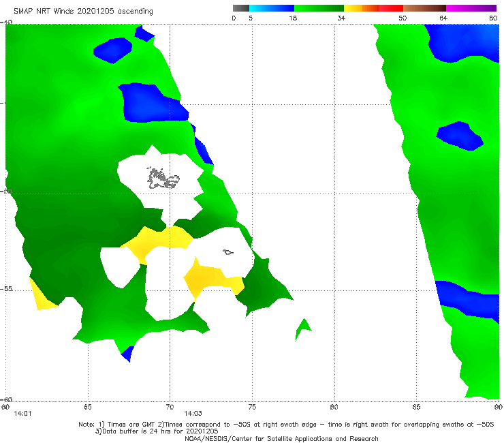The image size is (504, 443).
Task: Click the NOAA/NESDIS Center for Satellite Applications credit
Action: 281,438
